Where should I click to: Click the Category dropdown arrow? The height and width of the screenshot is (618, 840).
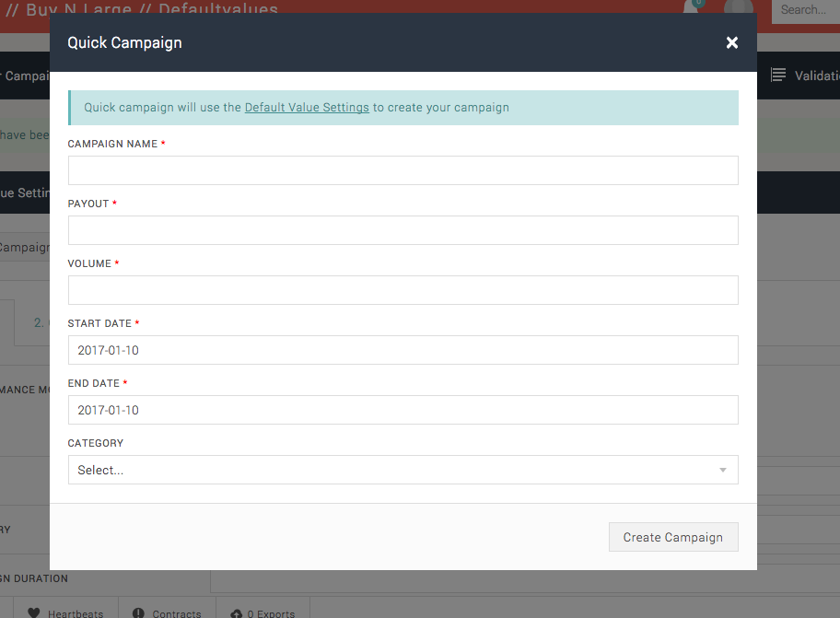(723, 471)
